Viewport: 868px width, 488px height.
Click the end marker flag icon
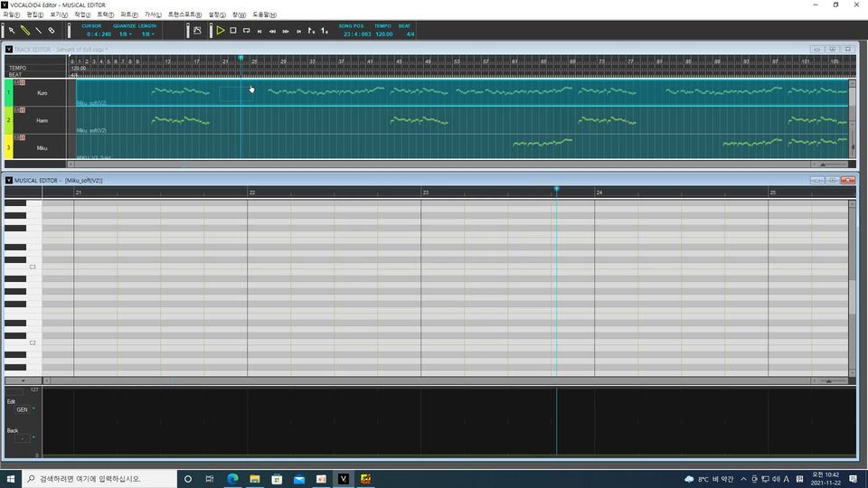point(325,31)
